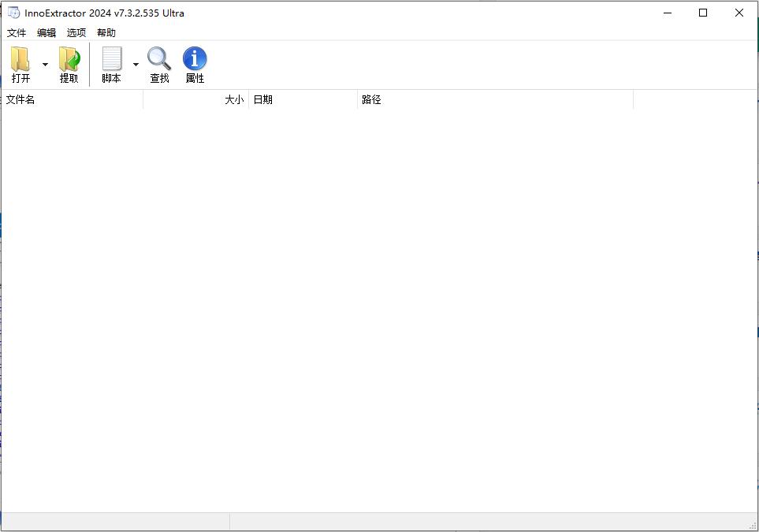Close the InnoExtractor window
The image size is (759, 532).
tap(739, 13)
